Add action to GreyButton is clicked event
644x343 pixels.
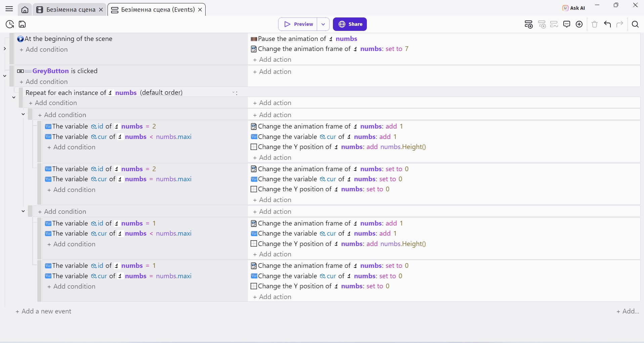272,72
